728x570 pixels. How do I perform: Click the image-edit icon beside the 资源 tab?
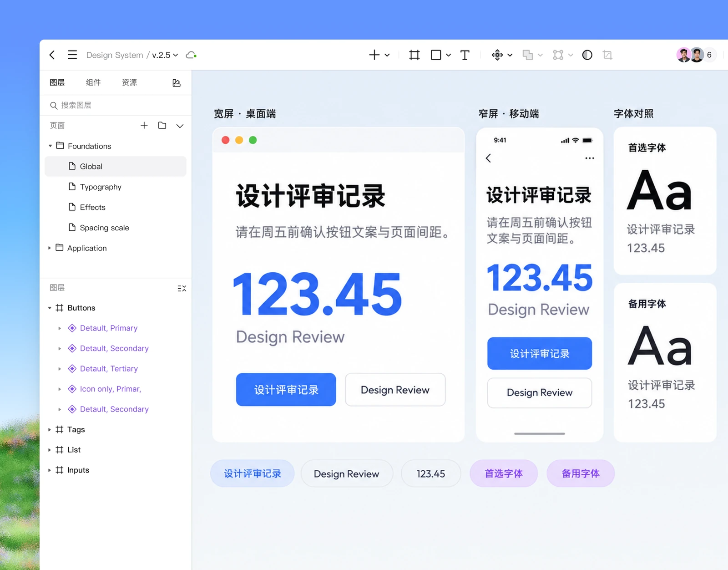(177, 83)
